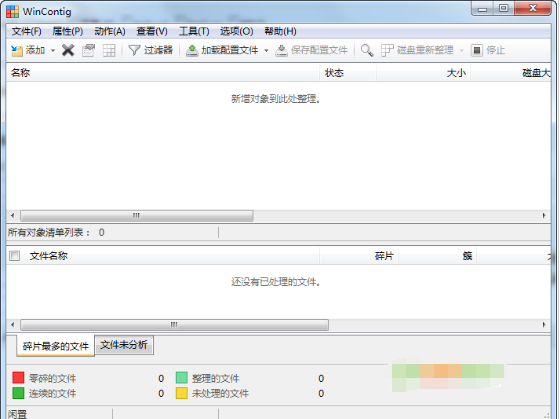Click upper list horizontal scrollbar thumb
This screenshot has width=560, height=419.
click(x=137, y=215)
